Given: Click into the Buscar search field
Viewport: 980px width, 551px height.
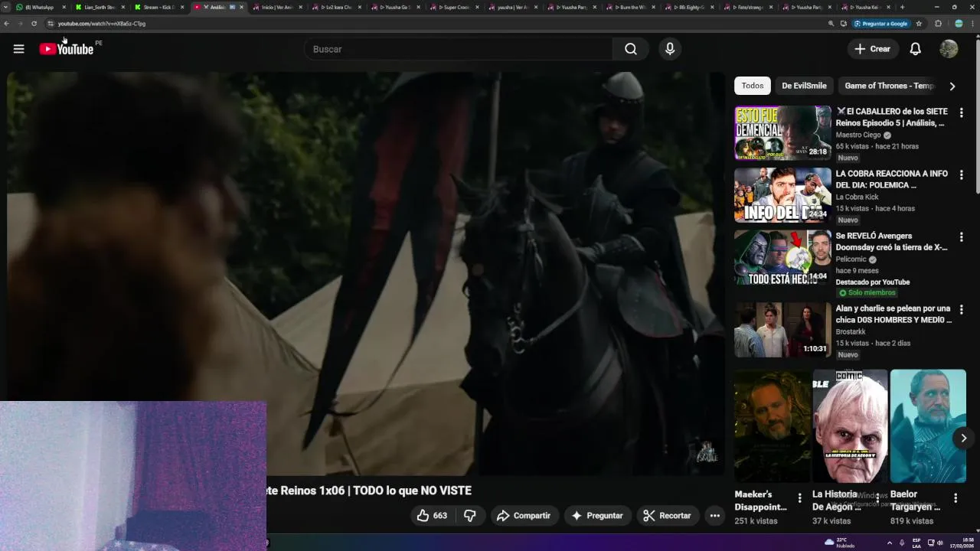Looking at the screenshot, I should [458, 49].
